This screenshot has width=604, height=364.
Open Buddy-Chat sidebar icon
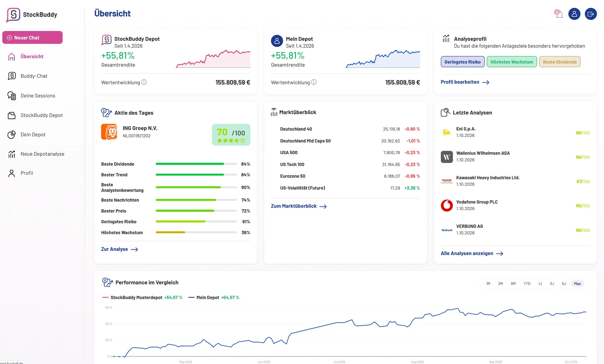pos(12,76)
